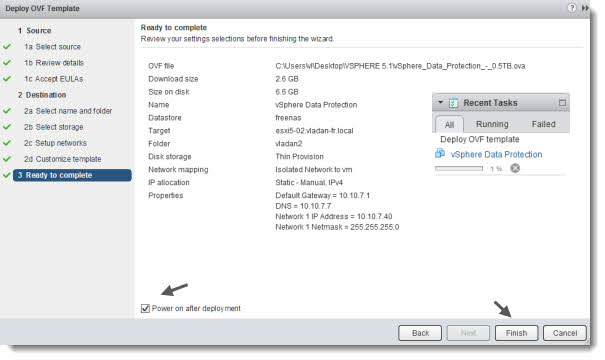Viewport: 605px width, 360px height.
Task: Click the green checkmark beside Customize template
Action: pos(7,159)
